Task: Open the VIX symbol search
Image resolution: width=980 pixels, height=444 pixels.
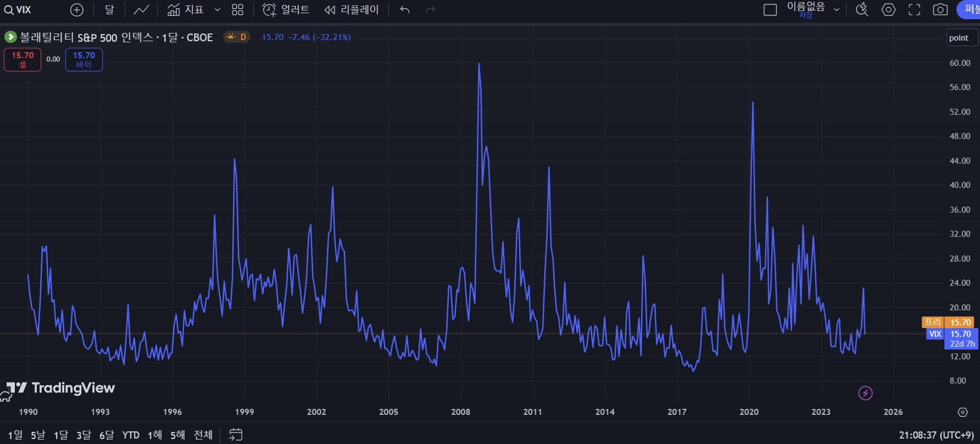Action: (x=19, y=10)
